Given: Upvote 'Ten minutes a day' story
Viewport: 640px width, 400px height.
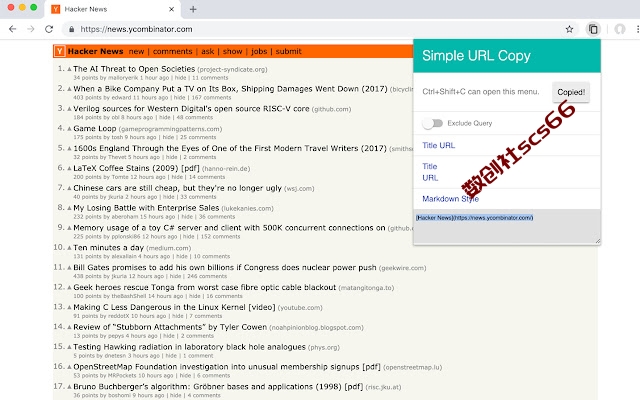Looking at the screenshot, I should [x=69, y=248].
